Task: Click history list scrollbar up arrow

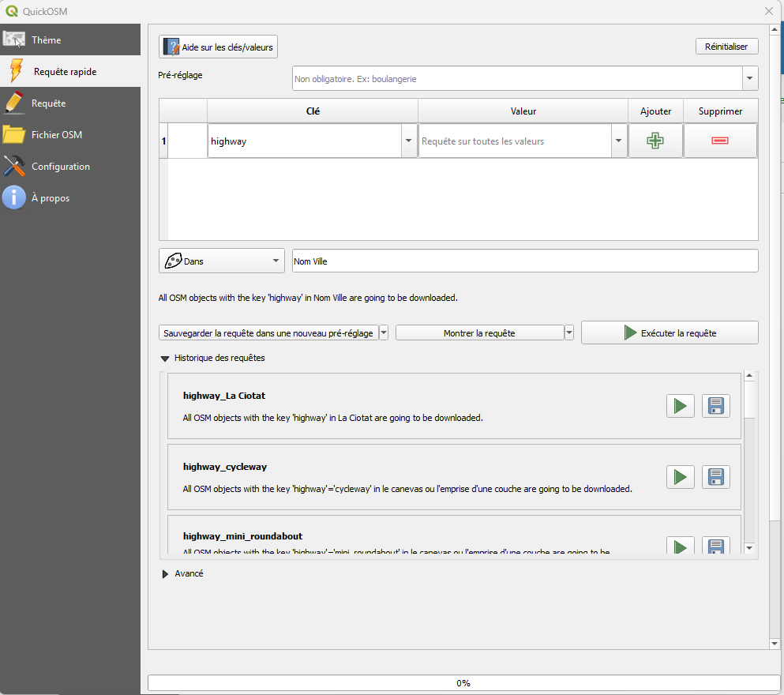Action: [x=749, y=375]
